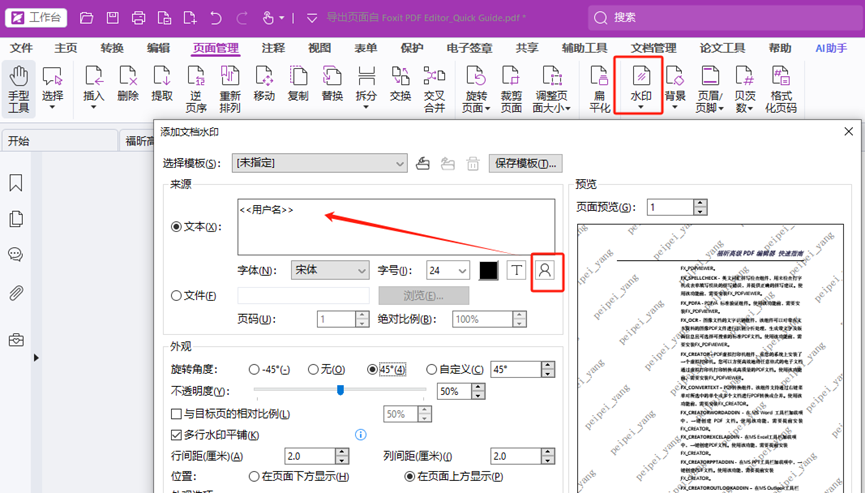Open the attachments paperclip panel
865x493 pixels.
pos(16,292)
